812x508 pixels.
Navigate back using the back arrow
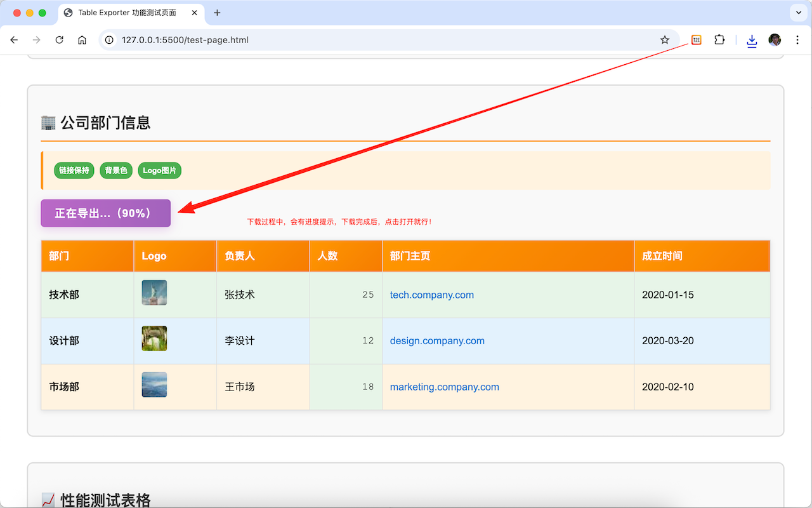[x=15, y=40]
